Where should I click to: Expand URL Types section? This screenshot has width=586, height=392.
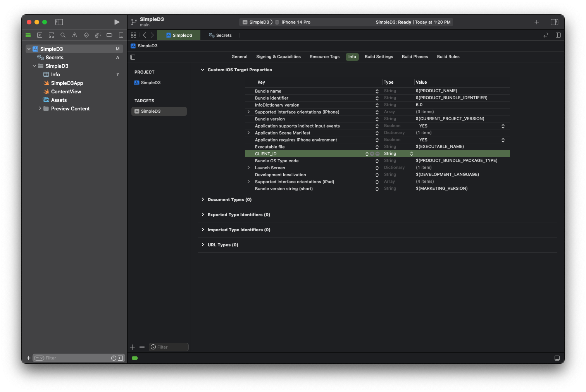(x=202, y=245)
